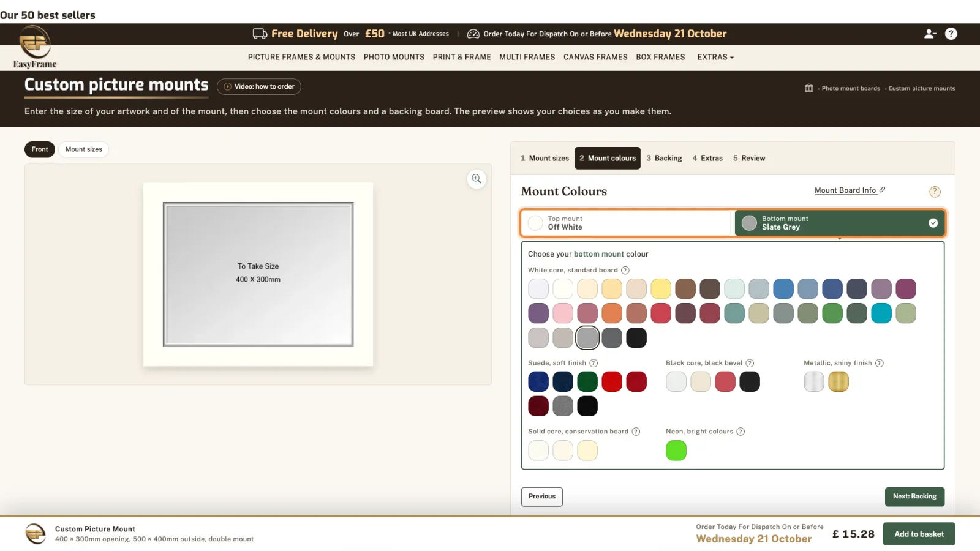
Task: Switch preview to Mount sizes view
Action: pos(84,149)
